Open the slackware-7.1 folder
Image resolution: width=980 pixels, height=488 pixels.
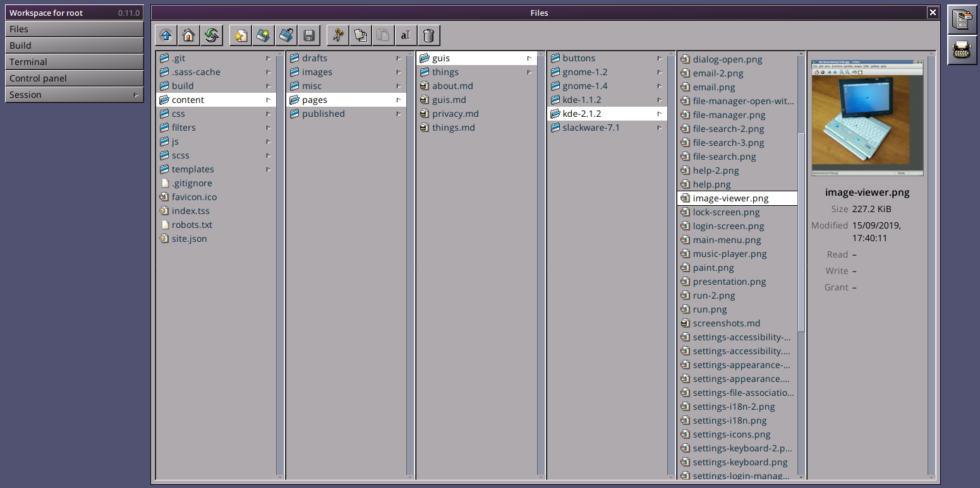(x=591, y=128)
